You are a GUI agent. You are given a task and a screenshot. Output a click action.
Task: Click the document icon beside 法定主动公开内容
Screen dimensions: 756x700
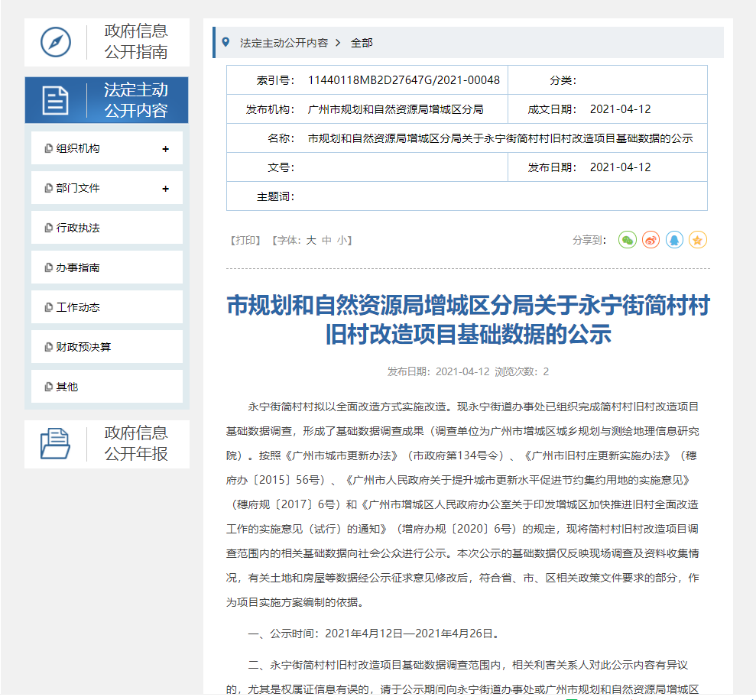click(x=56, y=100)
